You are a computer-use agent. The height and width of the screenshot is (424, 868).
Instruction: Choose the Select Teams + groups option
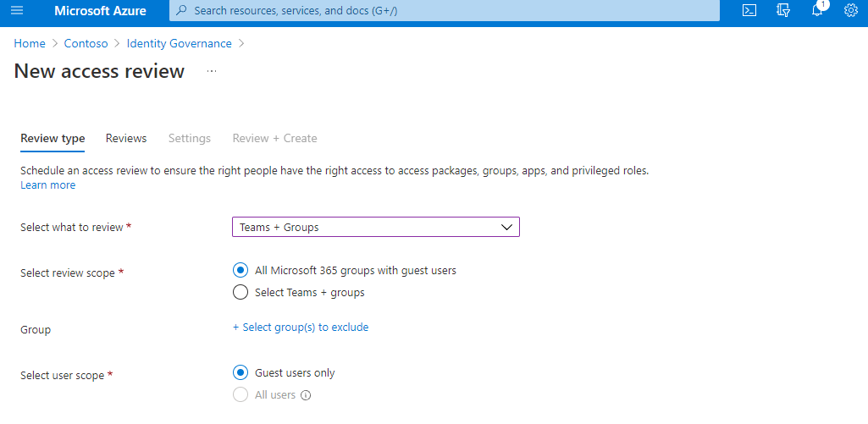pos(240,293)
